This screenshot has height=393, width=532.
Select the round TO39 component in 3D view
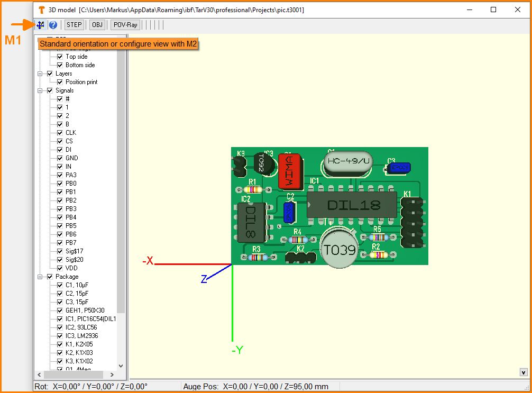click(x=340, y=249)
